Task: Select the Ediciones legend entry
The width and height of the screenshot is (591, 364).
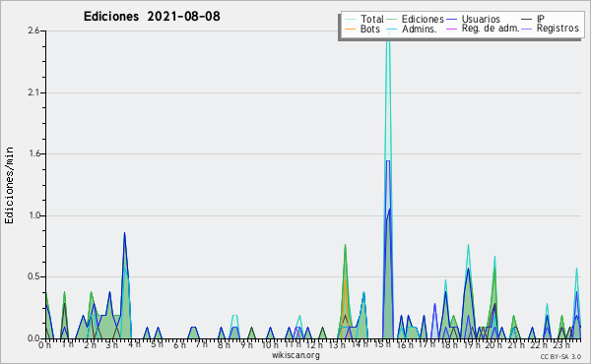Action: point(423,20)
